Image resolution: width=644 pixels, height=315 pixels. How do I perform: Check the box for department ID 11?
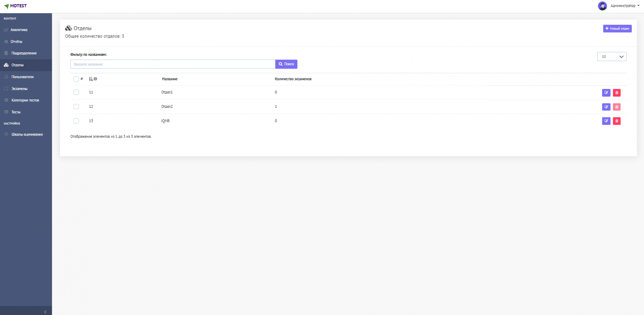pos(76,93)
